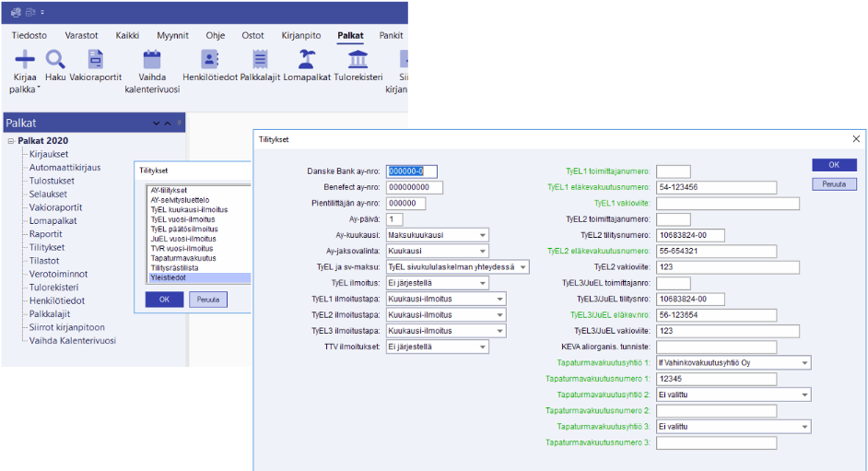Open Tulorekisteri building icon
Screen dimensions: 868x471
point(358,60)
